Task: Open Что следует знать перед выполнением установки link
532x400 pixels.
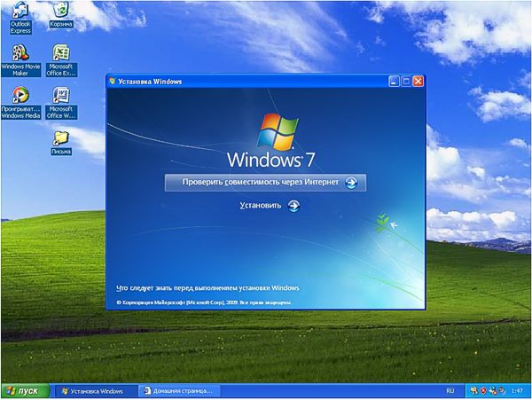Action: tap(207, 288)
